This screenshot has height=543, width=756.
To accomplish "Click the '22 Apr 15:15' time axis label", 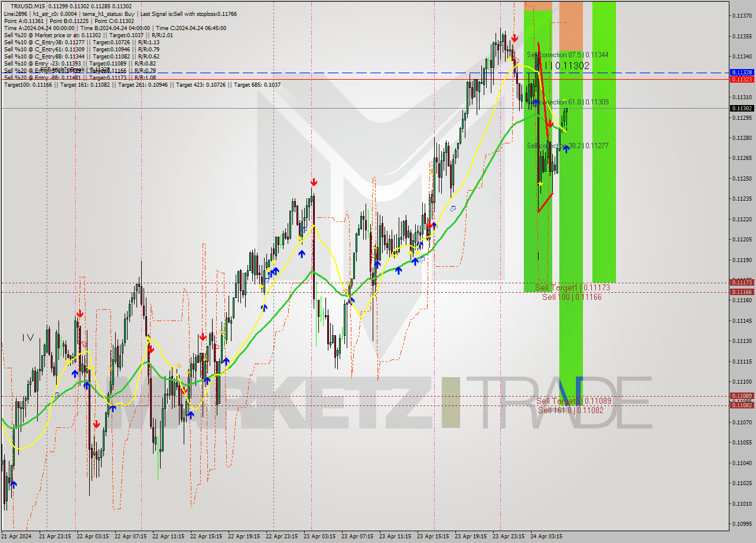I will (x=206, y=537).
